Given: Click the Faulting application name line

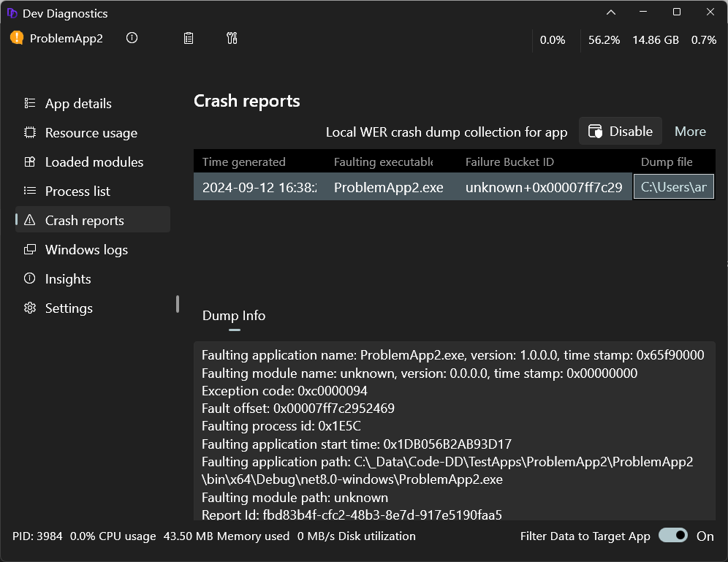Looking at the screenshot, I should (452, 355).
